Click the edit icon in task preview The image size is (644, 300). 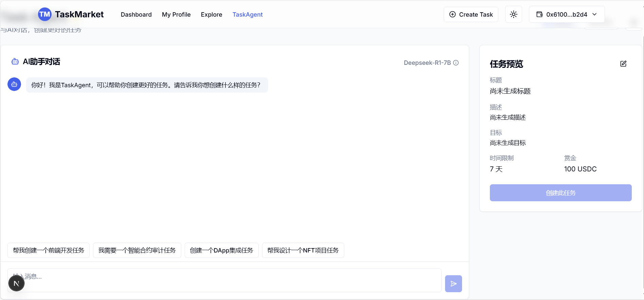pyautogui.click(x=623, y=64)
